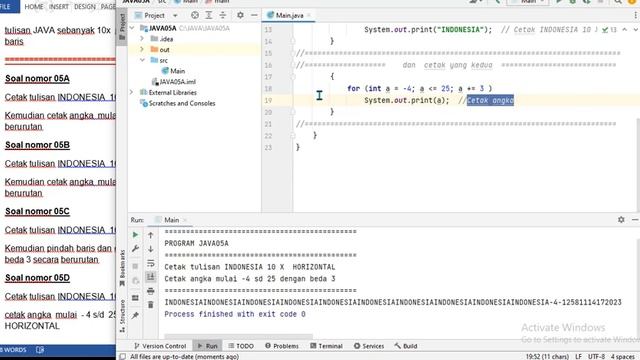Click Soal nomor 05C heading in Word
Viewport: 640px width, 360px height.
tap(37, 211)
